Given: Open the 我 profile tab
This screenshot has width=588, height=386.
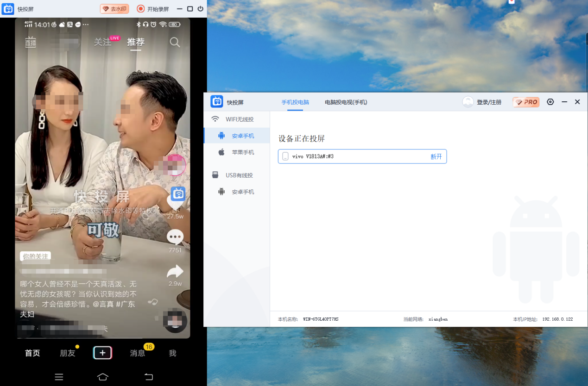Looking at the screenshot, I should [x=172, y=353].
